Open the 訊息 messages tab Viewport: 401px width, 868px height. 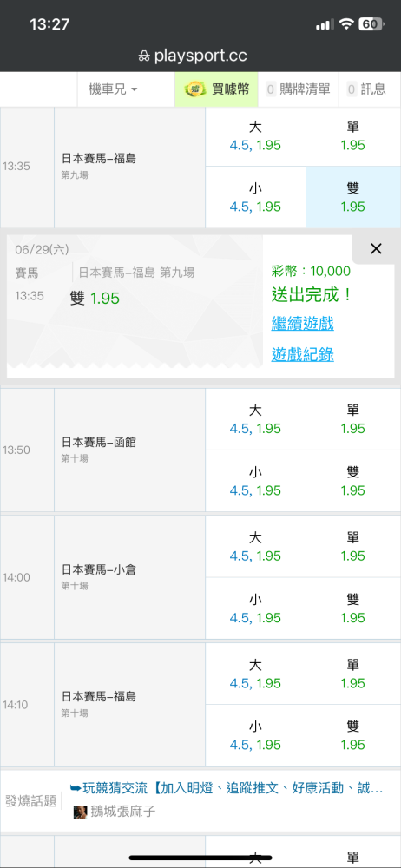tap(366, 89)
